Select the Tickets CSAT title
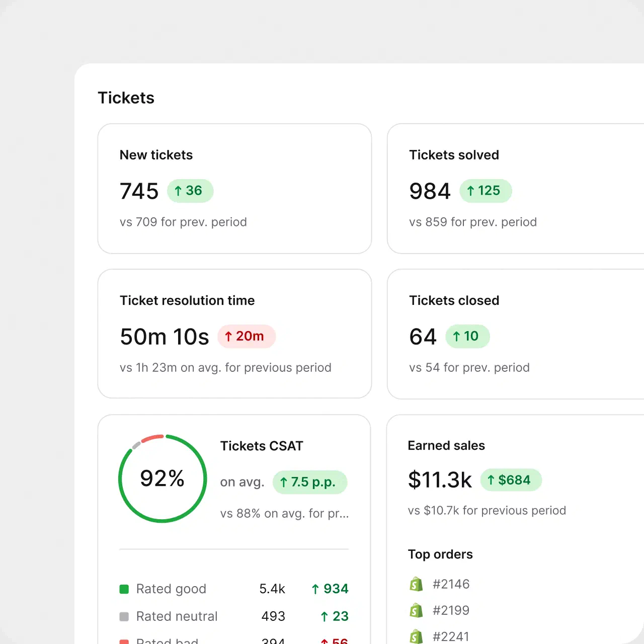 tap(262, 446)
